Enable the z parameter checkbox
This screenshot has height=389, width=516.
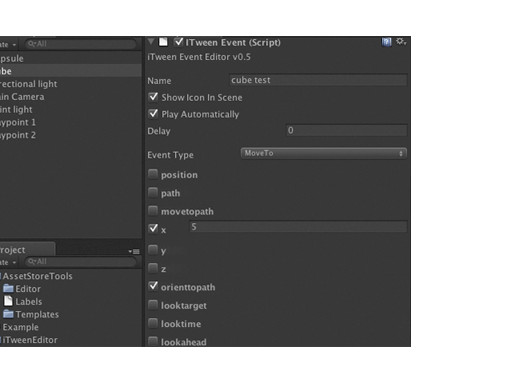153,268
